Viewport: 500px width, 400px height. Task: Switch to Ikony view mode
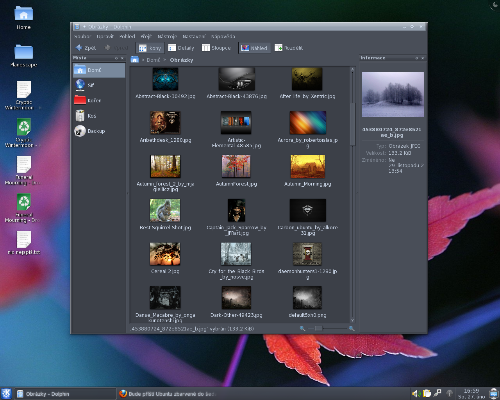[150, 48]
